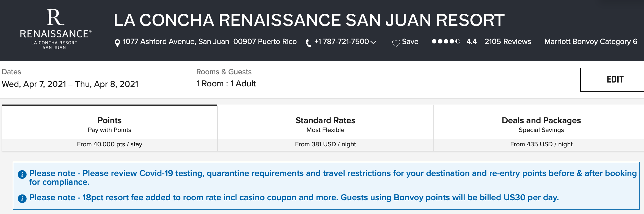Click the Renaissance La Concha Resort logo
644x214 pixels.
tap(56, 29)
